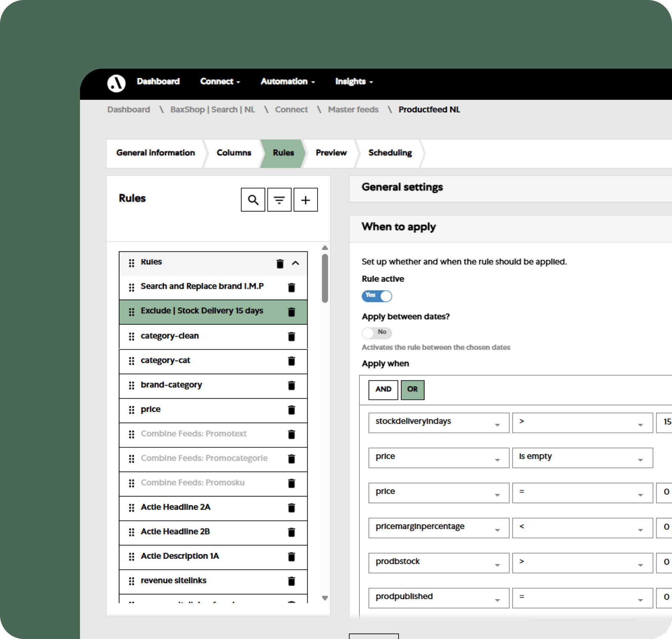Grab drag handle of price rule
This screenshot has width=672, height=639.
(x=131, y=410)
